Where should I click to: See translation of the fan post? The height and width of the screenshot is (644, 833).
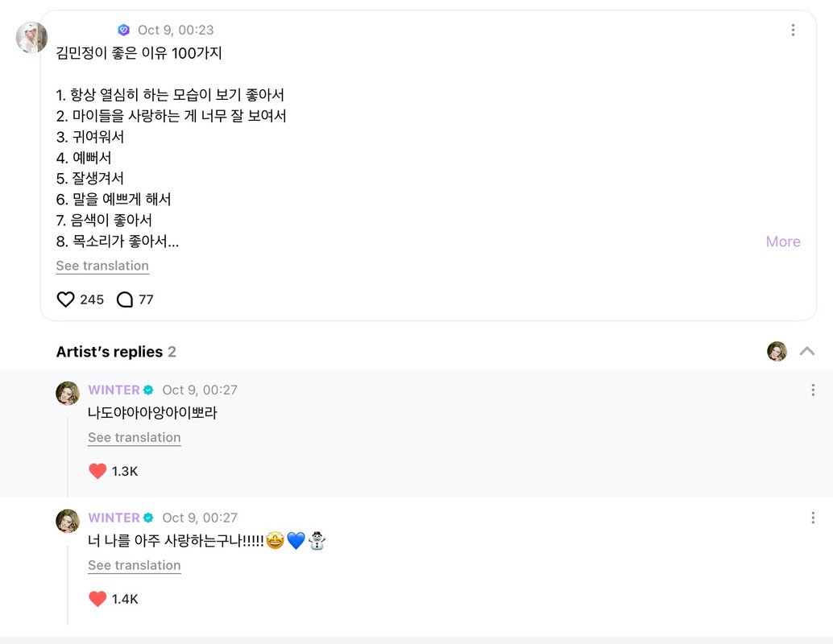point(102,266)
